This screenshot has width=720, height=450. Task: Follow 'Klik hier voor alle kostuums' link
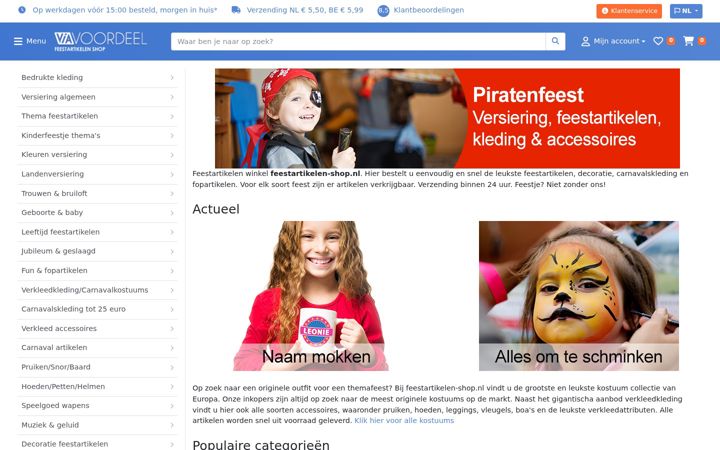point(404,421)
